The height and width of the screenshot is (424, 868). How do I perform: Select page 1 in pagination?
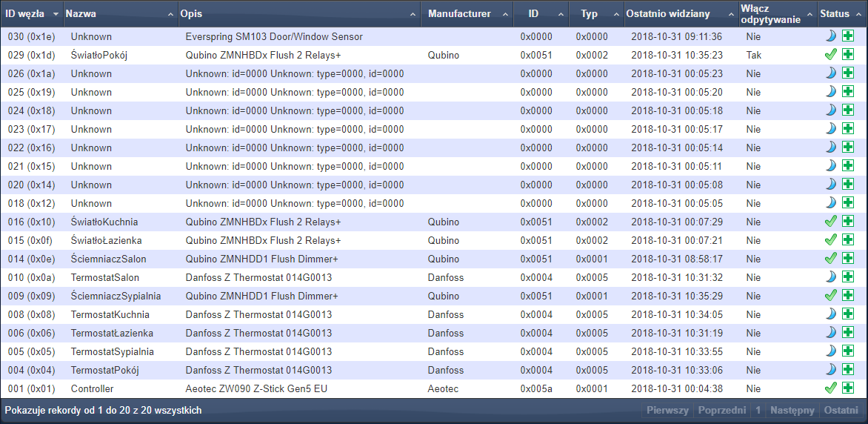tap(758, 411)
